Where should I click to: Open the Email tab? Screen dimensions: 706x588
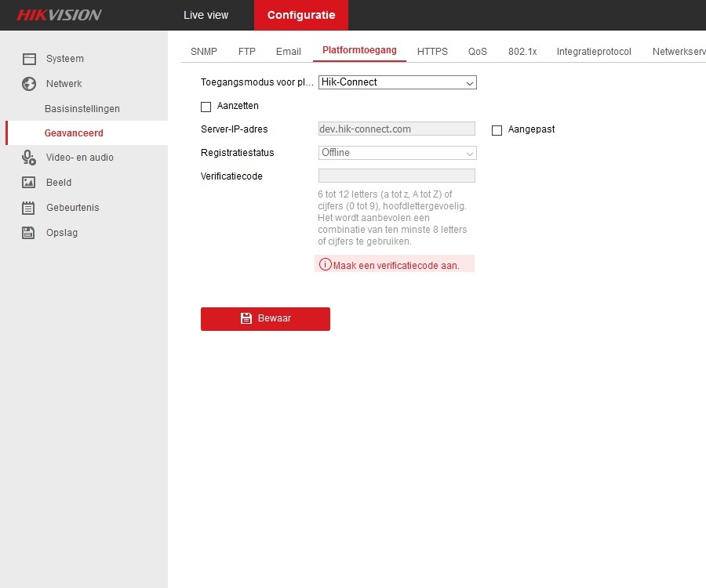pyautogui.click(x=289, y=52)
